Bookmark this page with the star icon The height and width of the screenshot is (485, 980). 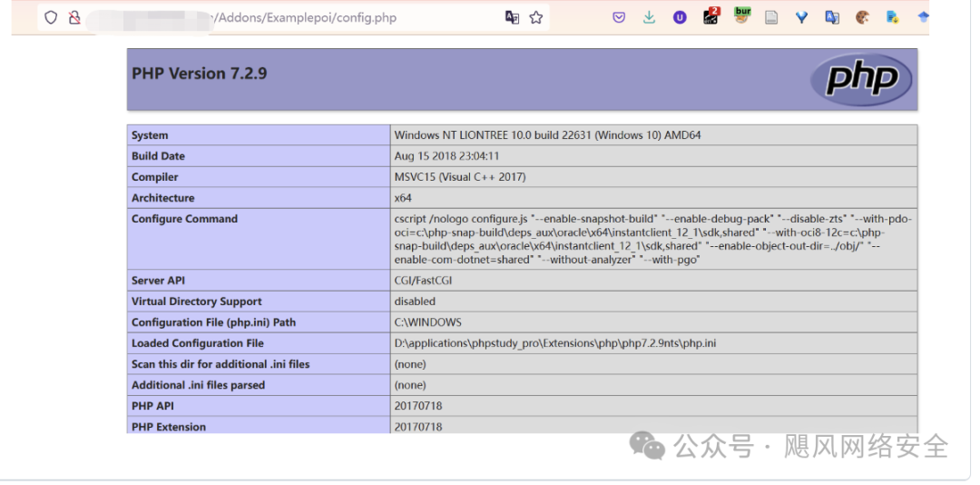point(535,17)
